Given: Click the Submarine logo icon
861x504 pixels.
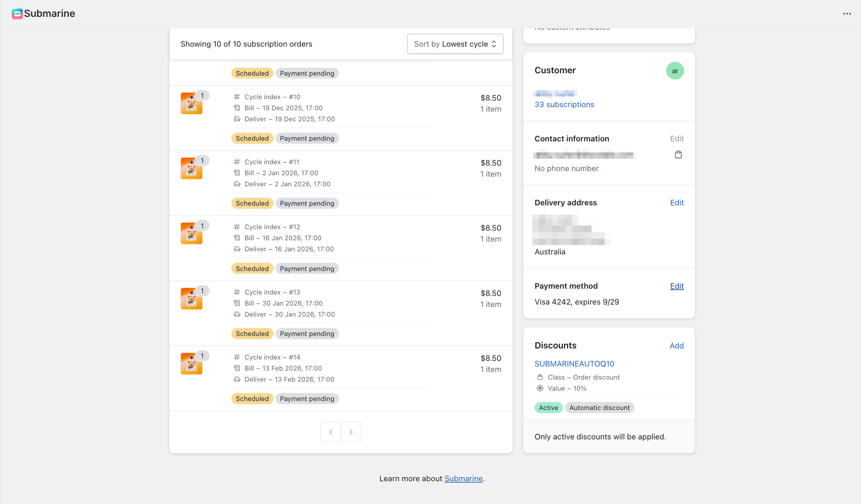Looking at the screenshot, I should [17, 13].
